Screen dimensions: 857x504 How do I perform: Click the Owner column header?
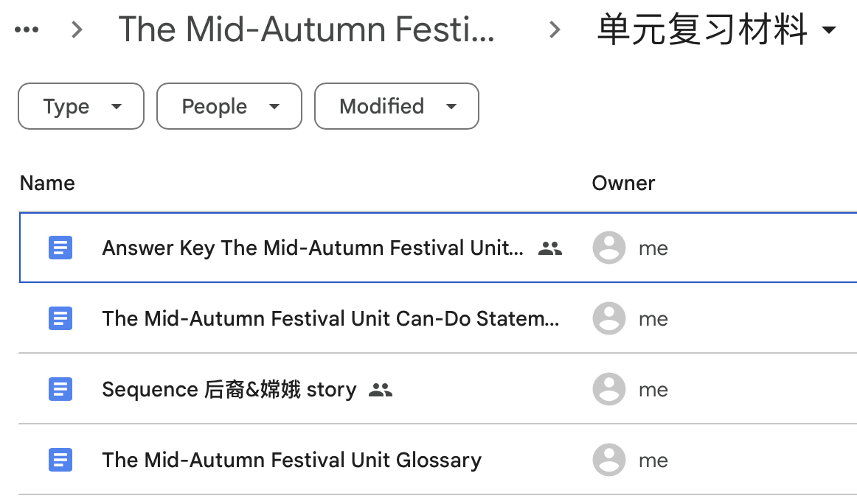623,183
